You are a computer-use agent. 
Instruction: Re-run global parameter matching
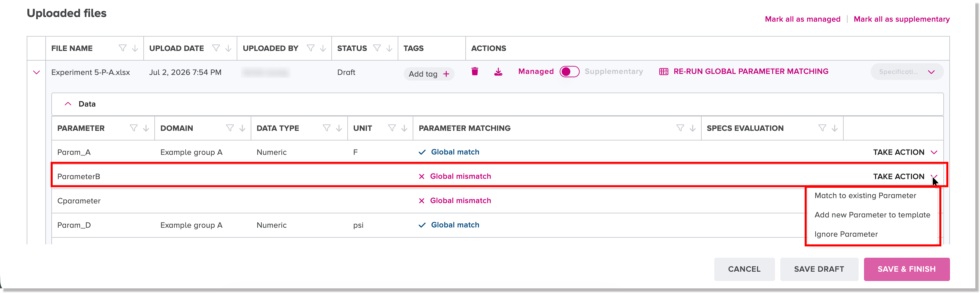click(743, 72)
